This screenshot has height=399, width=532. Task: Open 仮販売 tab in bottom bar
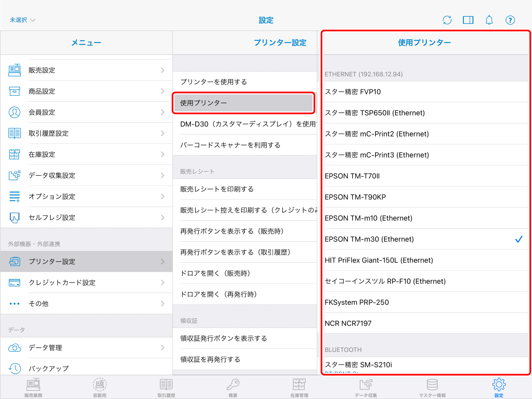tap(100, 388)
